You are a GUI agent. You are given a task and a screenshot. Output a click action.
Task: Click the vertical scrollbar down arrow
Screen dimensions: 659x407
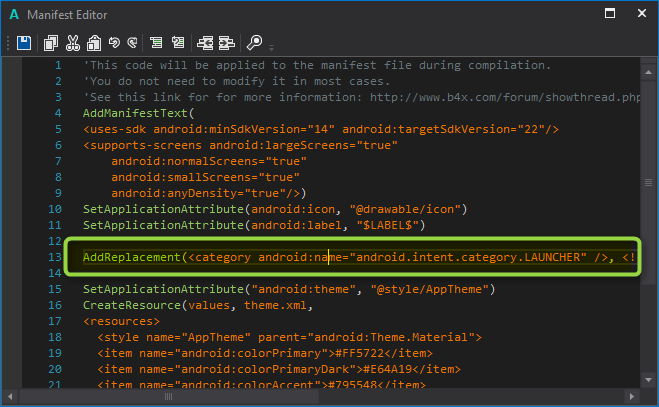[x=648, y=380]
